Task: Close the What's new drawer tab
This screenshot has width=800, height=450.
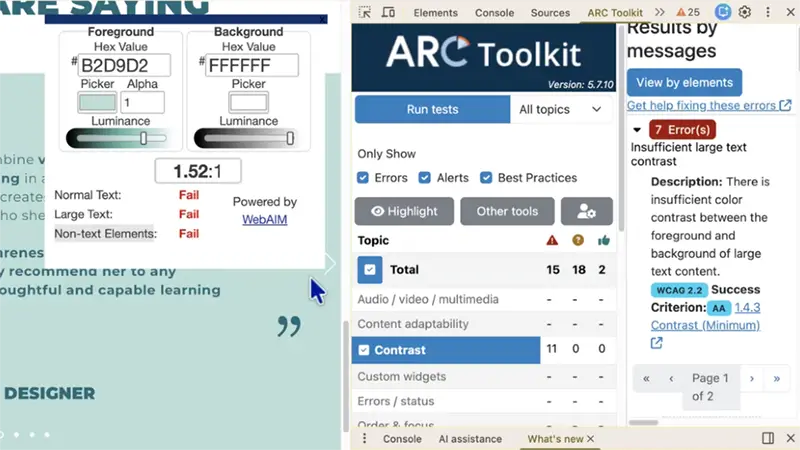Action: (x=590, y=439)
